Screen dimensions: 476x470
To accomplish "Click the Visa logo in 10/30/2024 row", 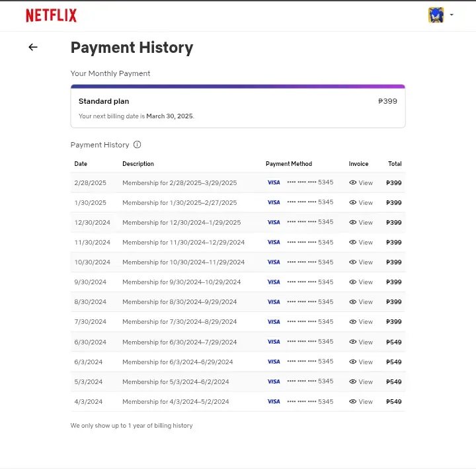I will click(x=274, y=262).
